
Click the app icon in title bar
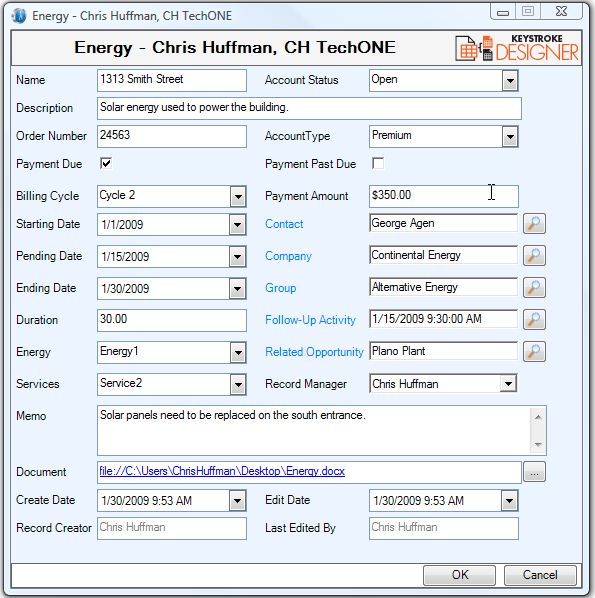19,16
